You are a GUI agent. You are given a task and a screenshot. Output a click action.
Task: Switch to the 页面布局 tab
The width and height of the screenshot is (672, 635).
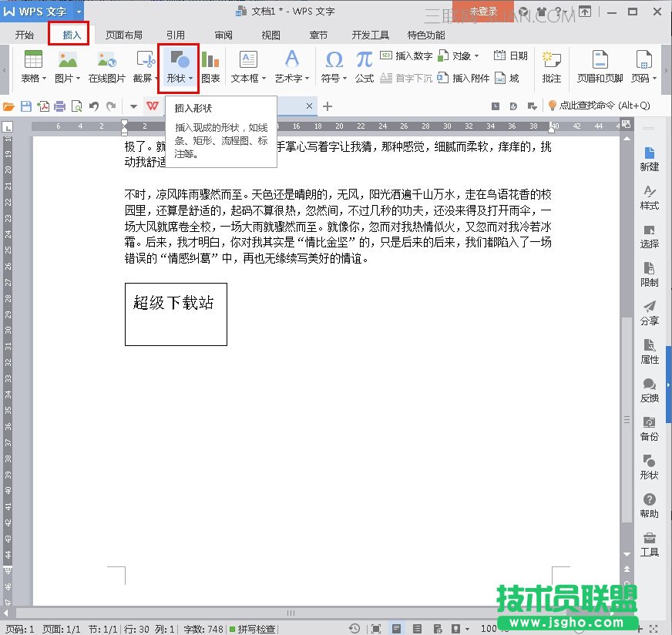pyautogui.click(x=123, y=35)
